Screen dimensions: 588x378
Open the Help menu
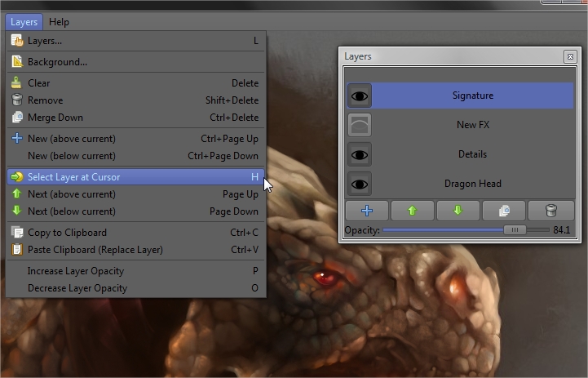59,22
